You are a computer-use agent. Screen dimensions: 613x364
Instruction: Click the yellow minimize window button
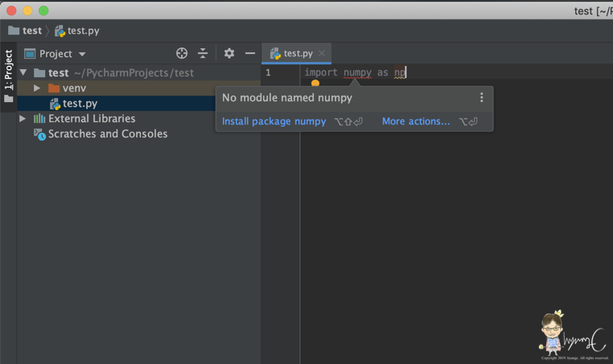(x=27, y=10)
